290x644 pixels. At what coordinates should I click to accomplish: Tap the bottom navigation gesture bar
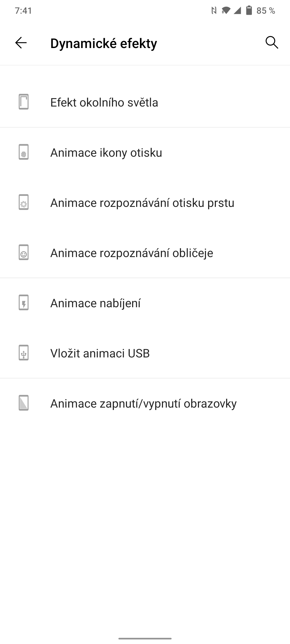point(145,638)
